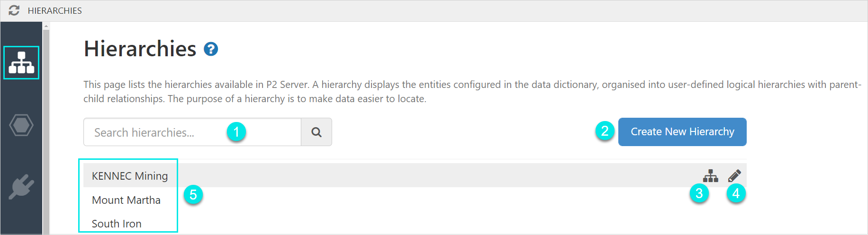The height and width of the screenshot is (235, 868).
Task: Select the KENNEC Mining hierarchy
Action: [130, 176]
